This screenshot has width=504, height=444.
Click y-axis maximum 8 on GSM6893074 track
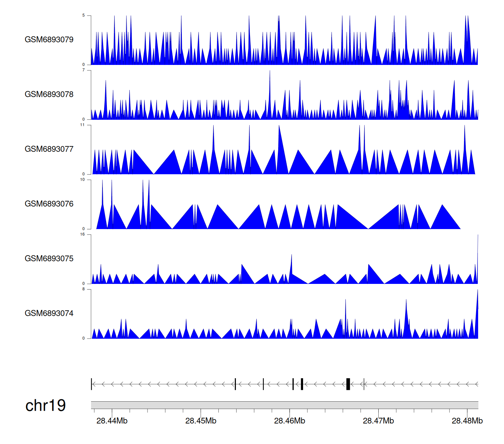pyautogui.click(x=83, y=289)
